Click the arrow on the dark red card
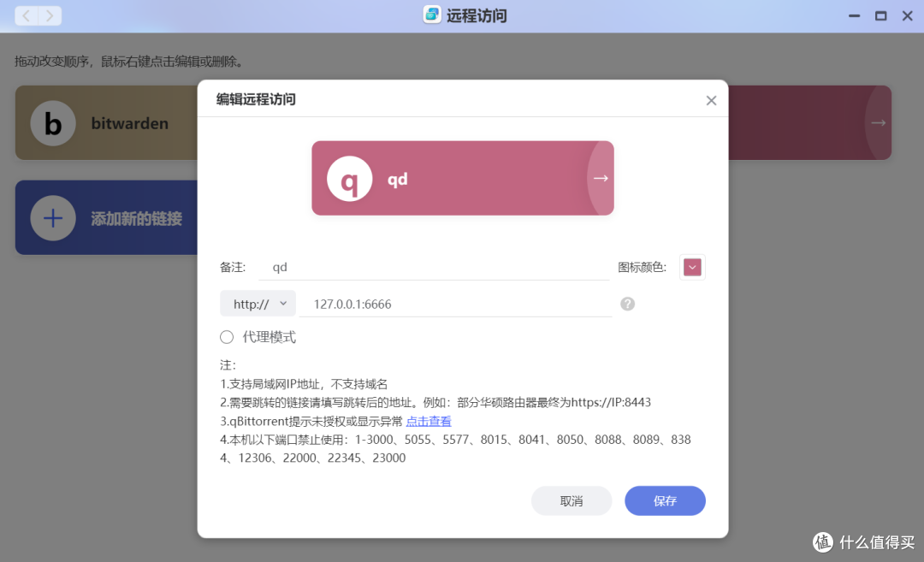The width and height of the screenshot is (924, 562). [879, 122]
